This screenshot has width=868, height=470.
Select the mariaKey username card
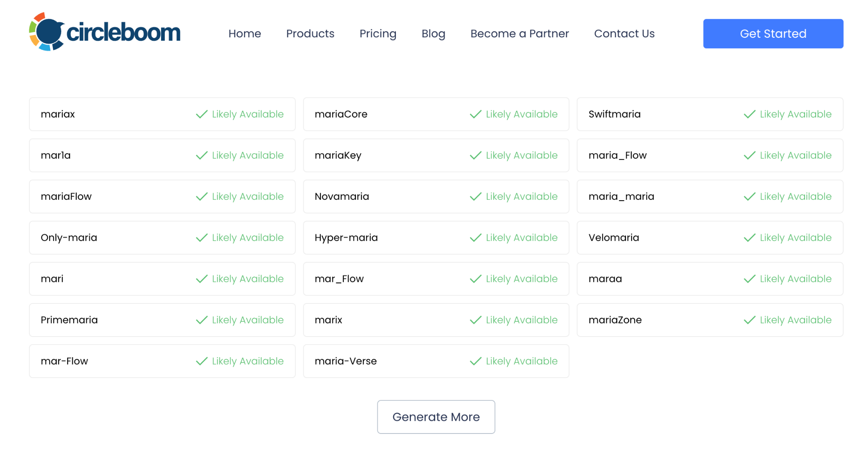436,155
